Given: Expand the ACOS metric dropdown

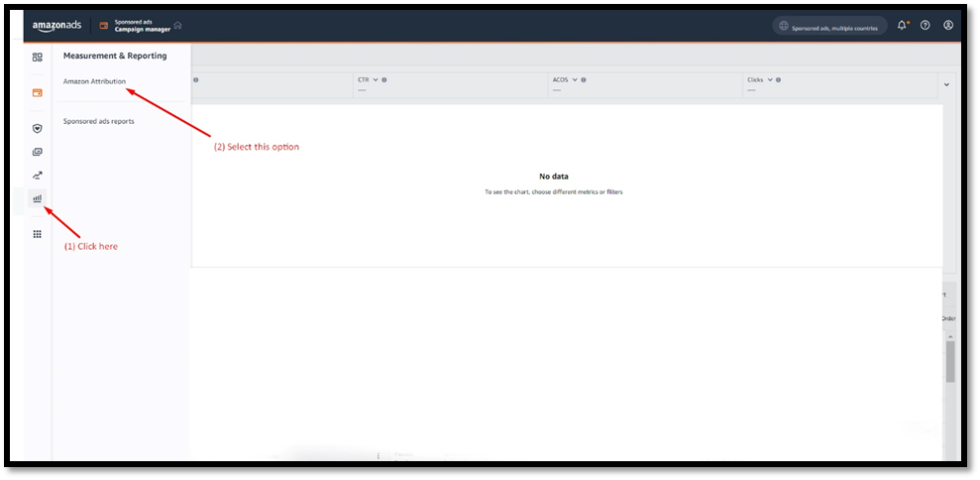Looking at the screenshot, I should tap(575, 80).
